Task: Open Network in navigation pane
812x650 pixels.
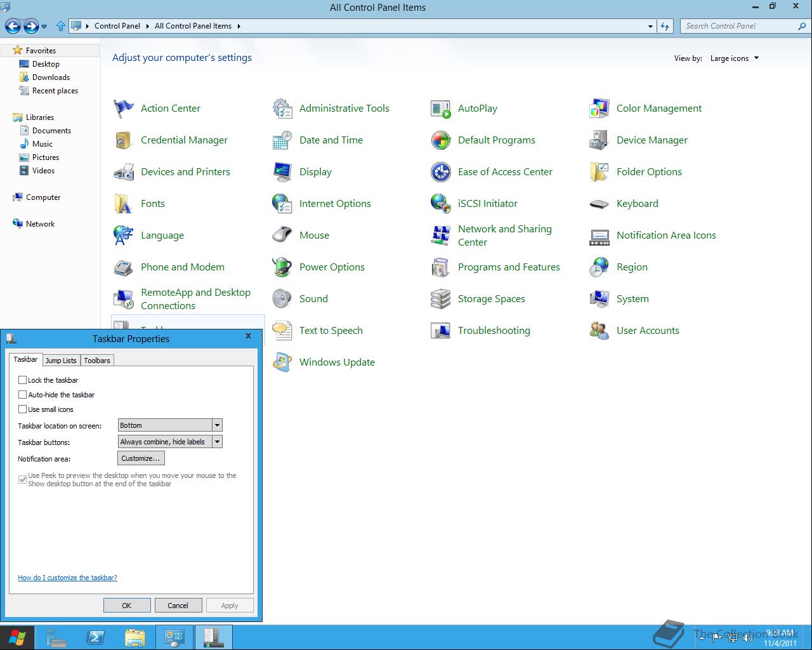Action: 40,224
